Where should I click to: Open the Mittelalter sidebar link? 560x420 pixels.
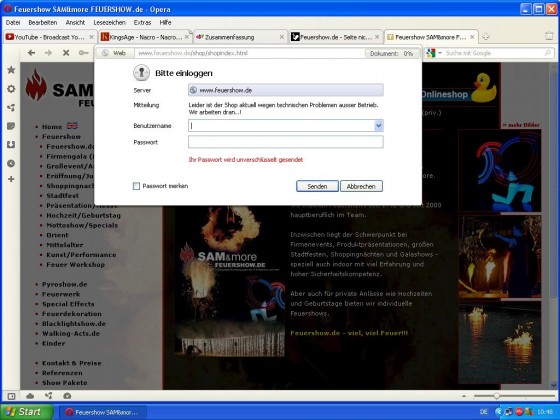[x=65, y=245]
